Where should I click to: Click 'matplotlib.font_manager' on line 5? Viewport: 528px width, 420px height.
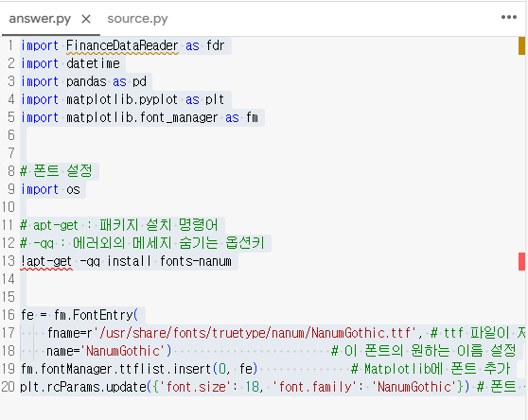pos(142,117)
